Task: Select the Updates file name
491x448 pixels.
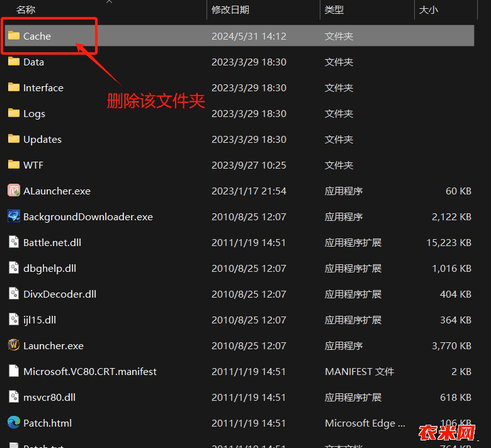Action: pyautogui.click(x=42, y=139)
